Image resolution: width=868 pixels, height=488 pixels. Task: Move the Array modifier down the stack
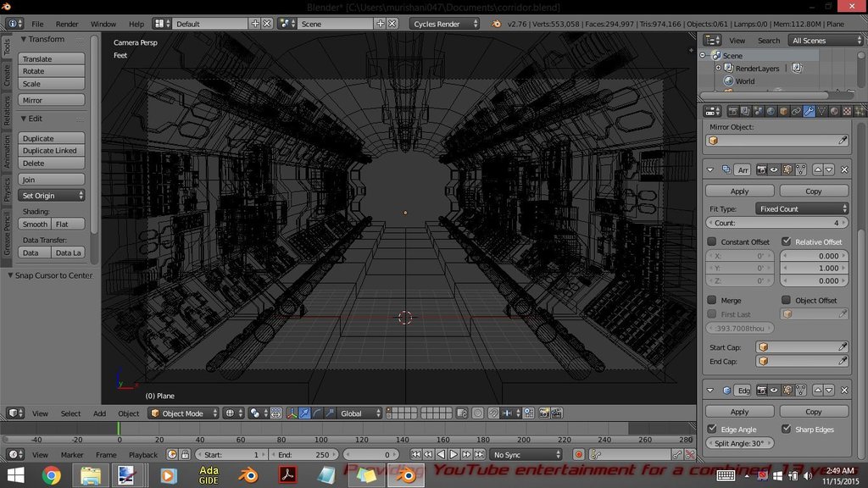pyautogui.click(x=829, y=169)
